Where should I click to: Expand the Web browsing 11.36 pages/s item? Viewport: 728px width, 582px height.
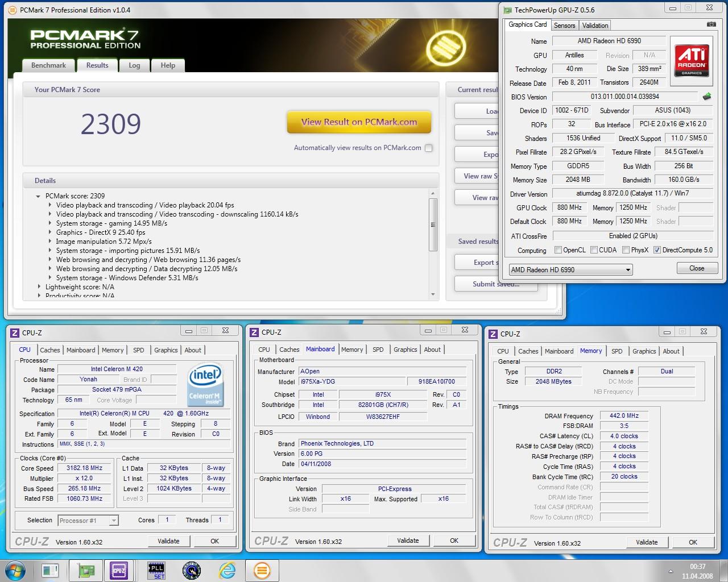pos(49,260)
